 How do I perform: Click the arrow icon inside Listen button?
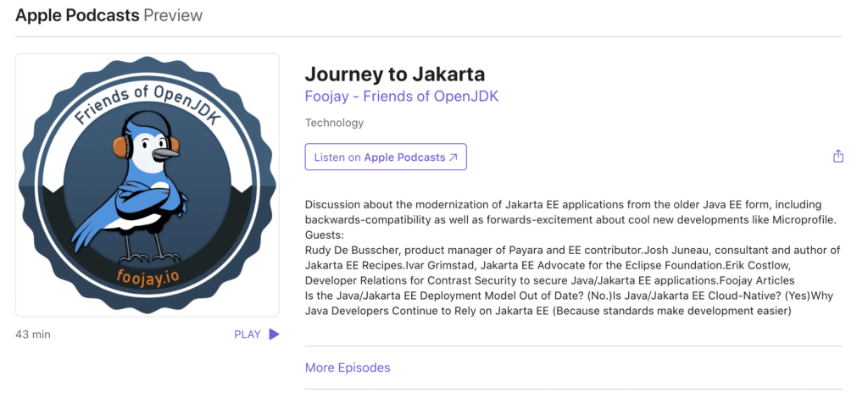(x=453, y=157)
